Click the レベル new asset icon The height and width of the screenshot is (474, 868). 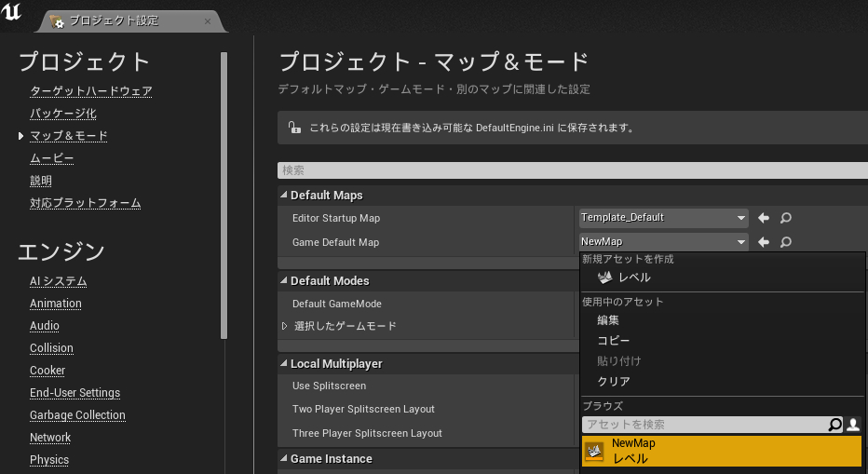[x=605, y=277]
